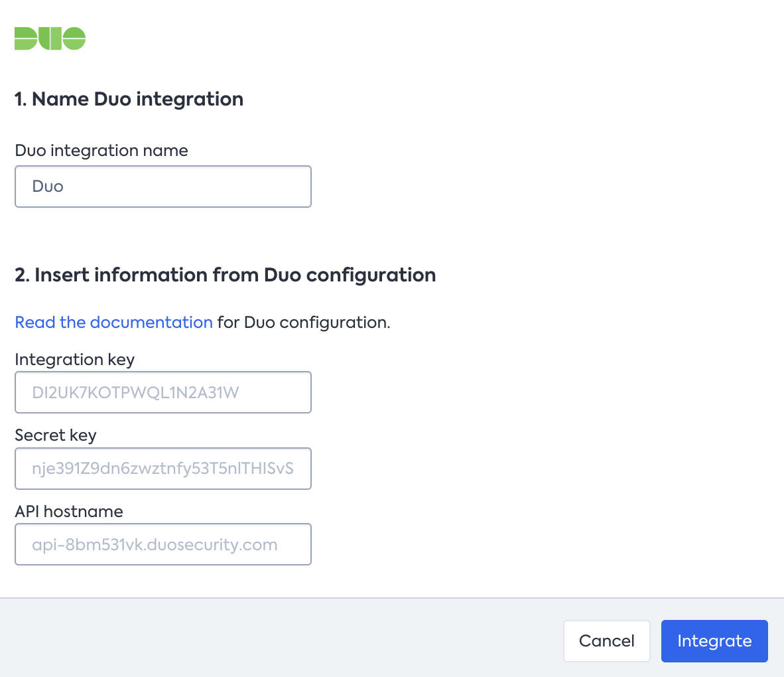The width and height of the screenshot is (784, 677).
Task: Cancel the Duo integration dialog
Action: (606, 641)
